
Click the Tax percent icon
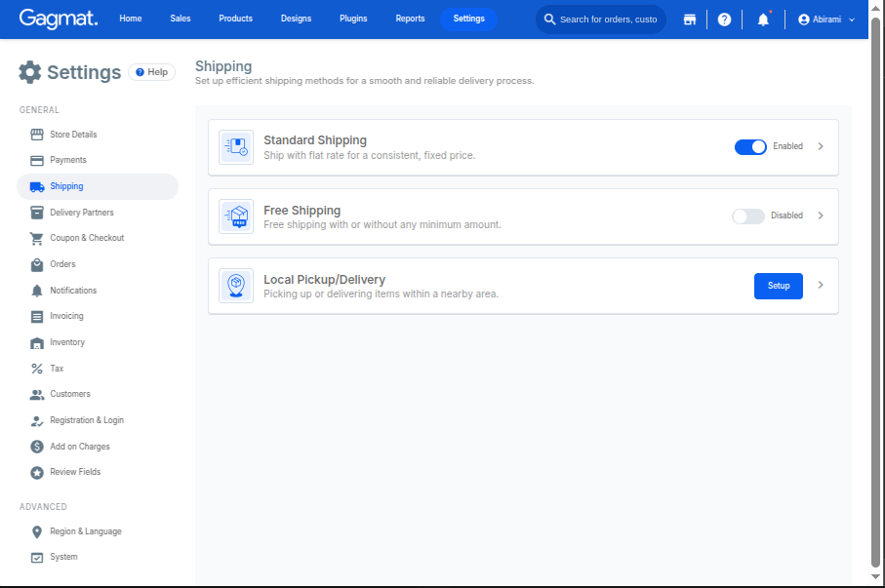[x=37, y=369]
